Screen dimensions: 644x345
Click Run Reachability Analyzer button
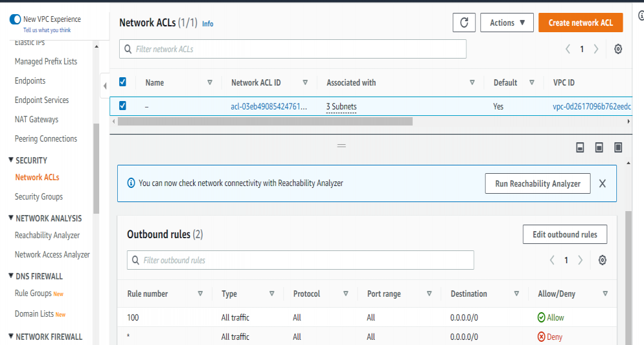click(x=538, y=183)
